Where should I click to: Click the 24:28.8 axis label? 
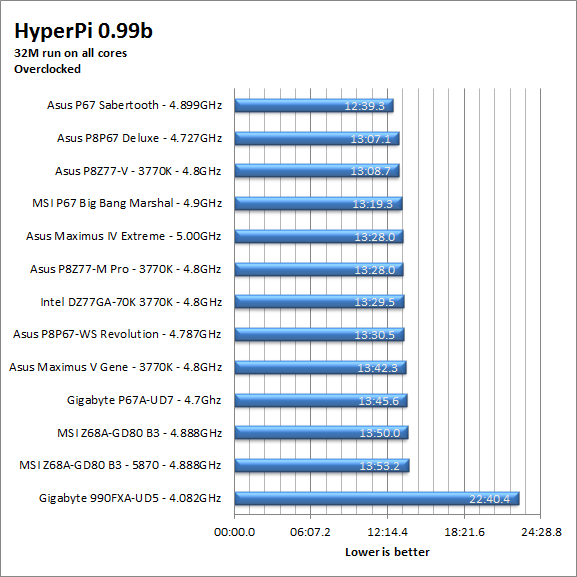pos(541,532)
